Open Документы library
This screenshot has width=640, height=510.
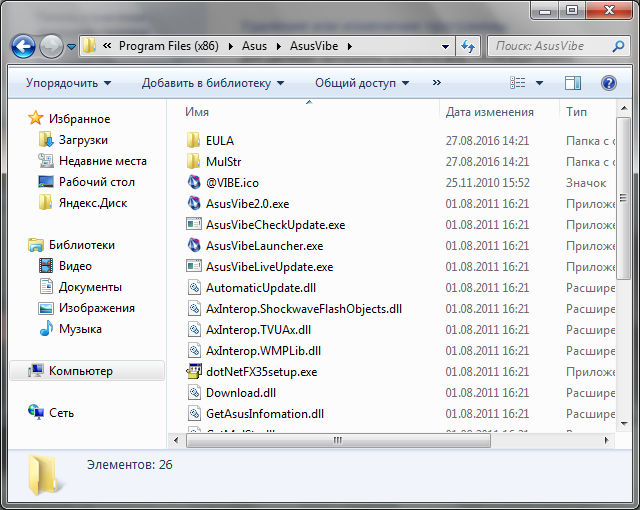[x=90, y=287]
